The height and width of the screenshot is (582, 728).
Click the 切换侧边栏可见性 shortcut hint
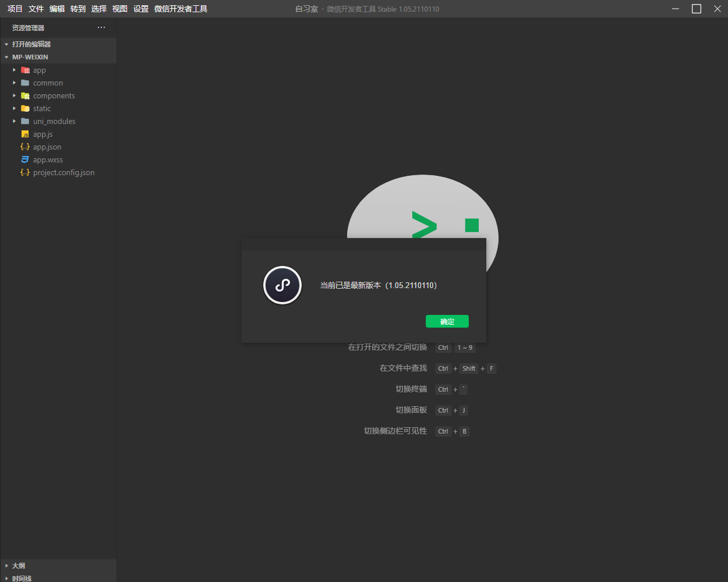(x=396, y=431)
